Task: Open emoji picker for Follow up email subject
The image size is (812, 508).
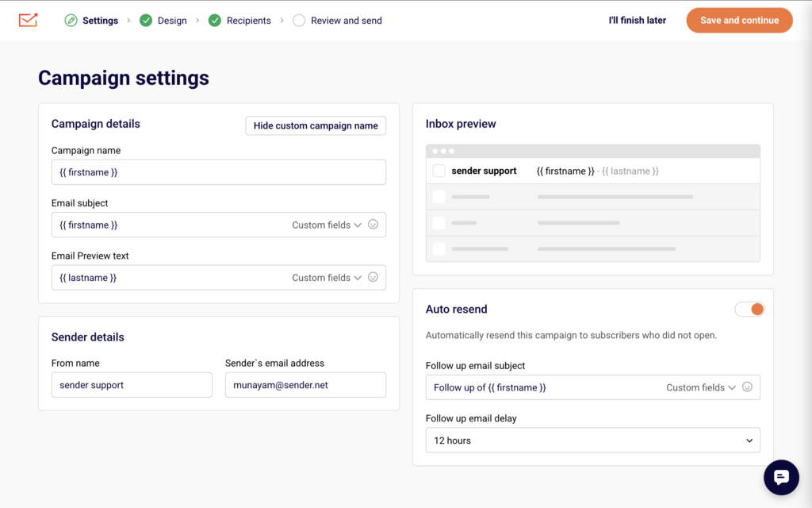Action: click(x=747, y=387)
